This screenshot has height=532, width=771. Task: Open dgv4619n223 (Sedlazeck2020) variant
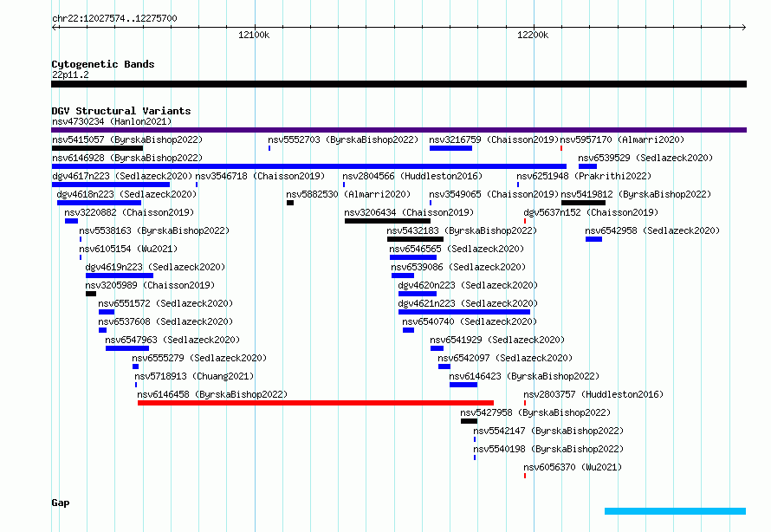155,267
